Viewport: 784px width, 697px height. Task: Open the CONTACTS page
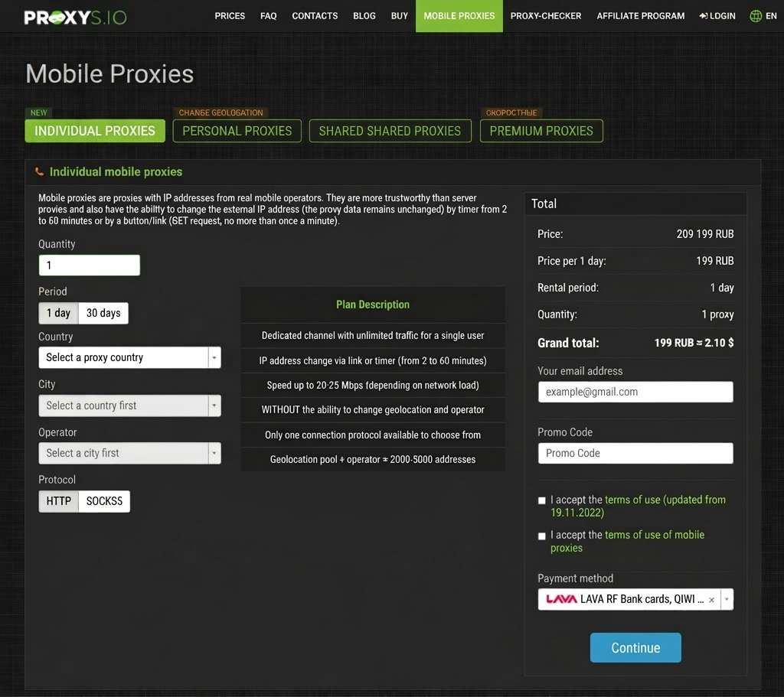[x=315, y=16]
